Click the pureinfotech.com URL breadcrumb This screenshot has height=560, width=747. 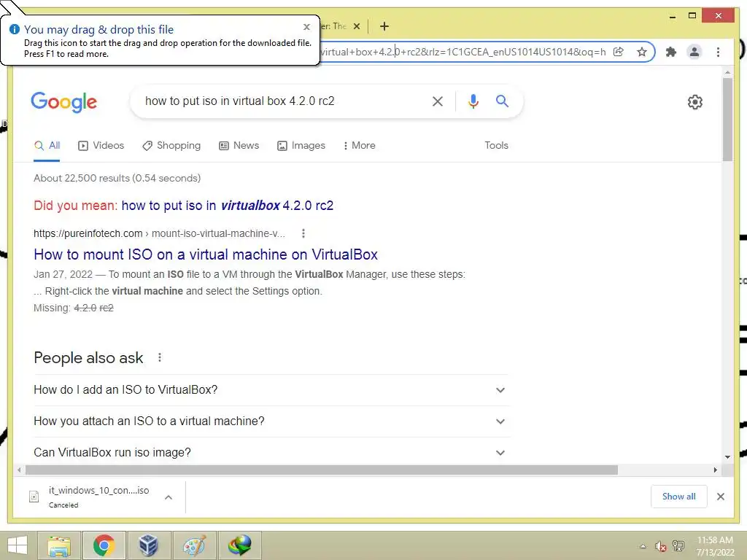click(159, 234)
